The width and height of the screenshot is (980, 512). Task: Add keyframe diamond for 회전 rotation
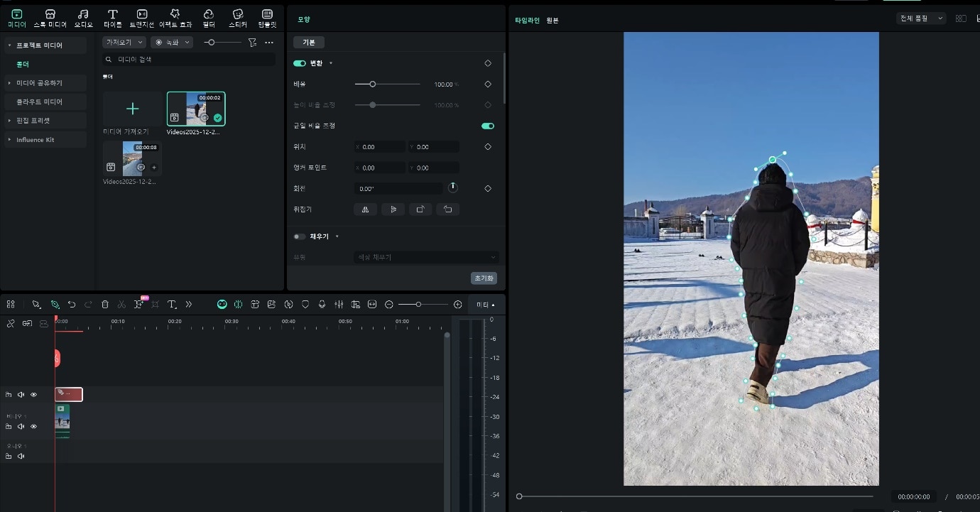[x=488, y=189]
